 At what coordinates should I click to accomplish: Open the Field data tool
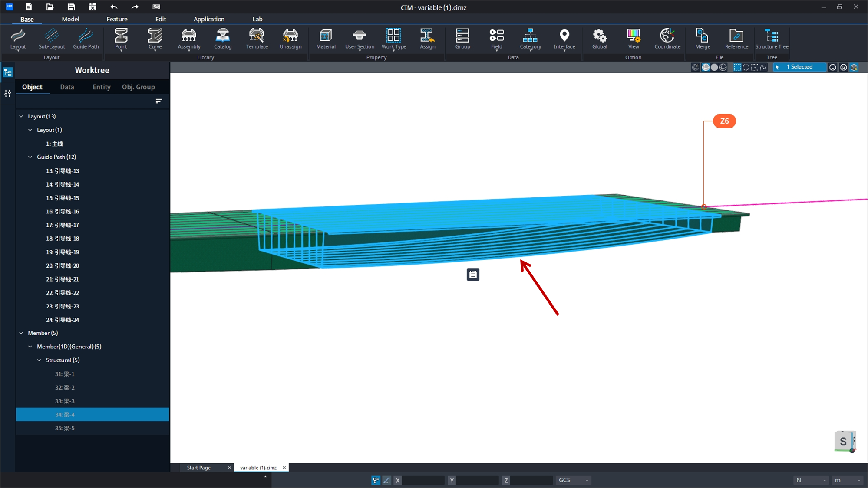tap(496, 39)
